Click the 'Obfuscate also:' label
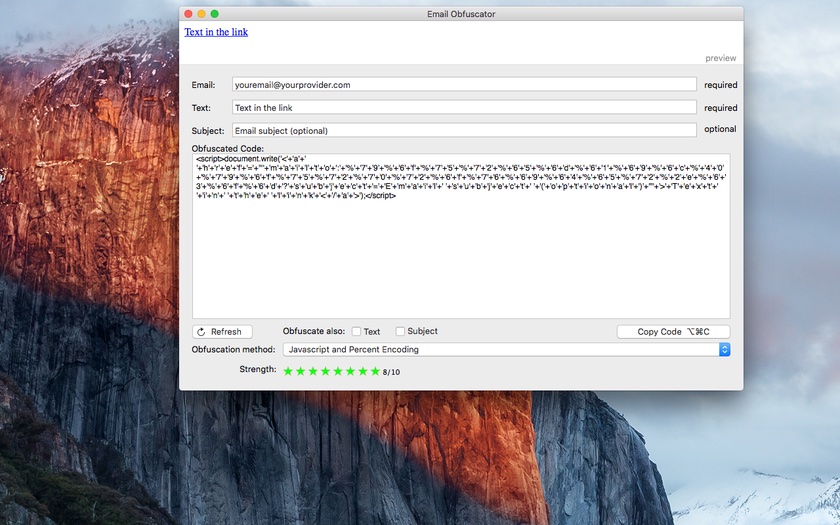 tap(314, 331)
